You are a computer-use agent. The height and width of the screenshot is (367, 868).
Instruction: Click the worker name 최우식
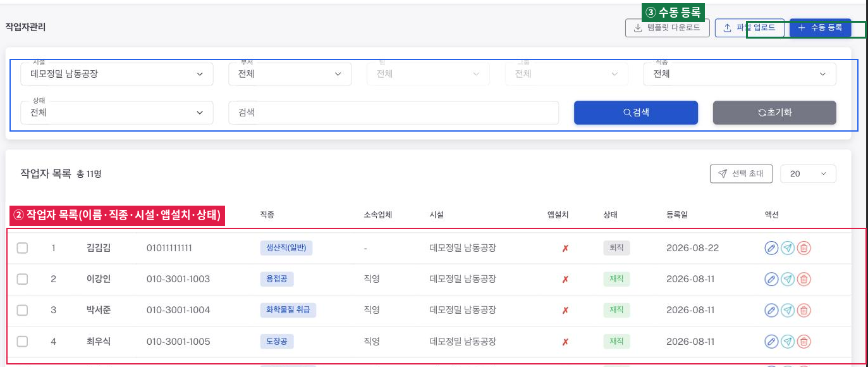[x=98, y=342]
